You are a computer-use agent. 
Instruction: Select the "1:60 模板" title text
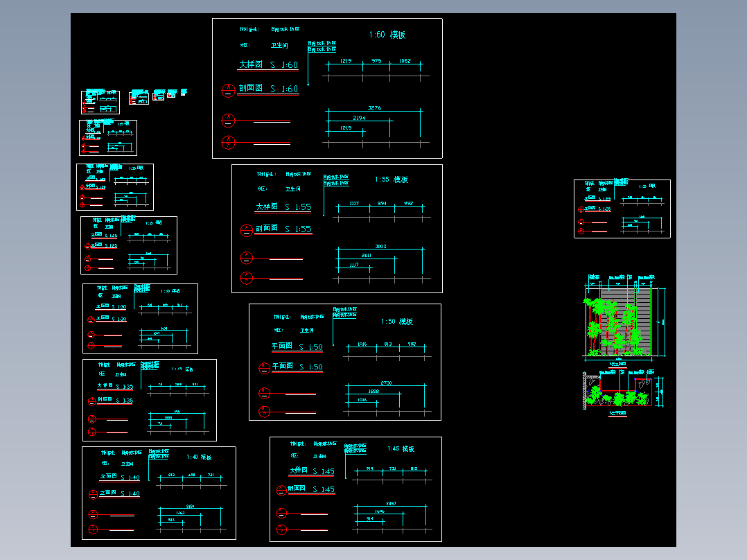click(387, 35)
